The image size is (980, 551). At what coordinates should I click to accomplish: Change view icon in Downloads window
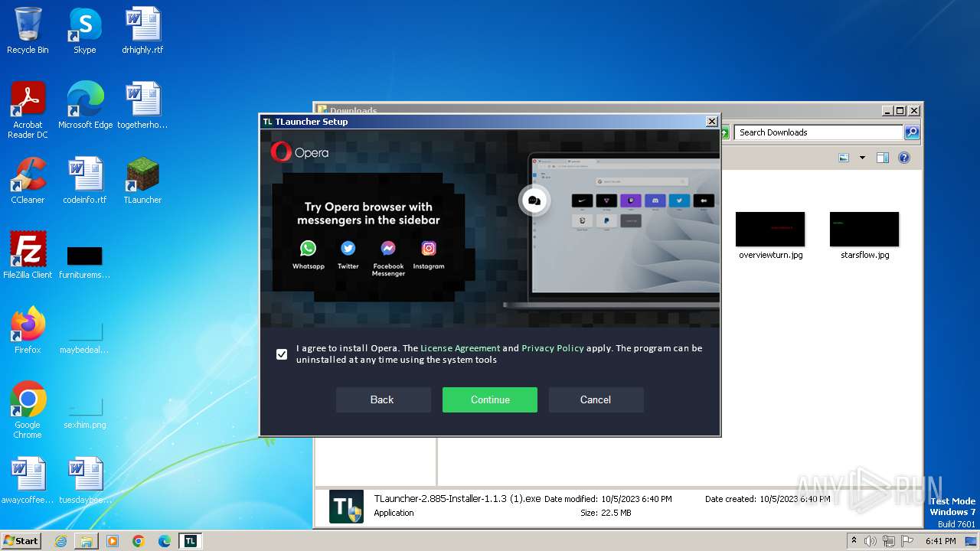pyautogui.click(x=844, y=158)
